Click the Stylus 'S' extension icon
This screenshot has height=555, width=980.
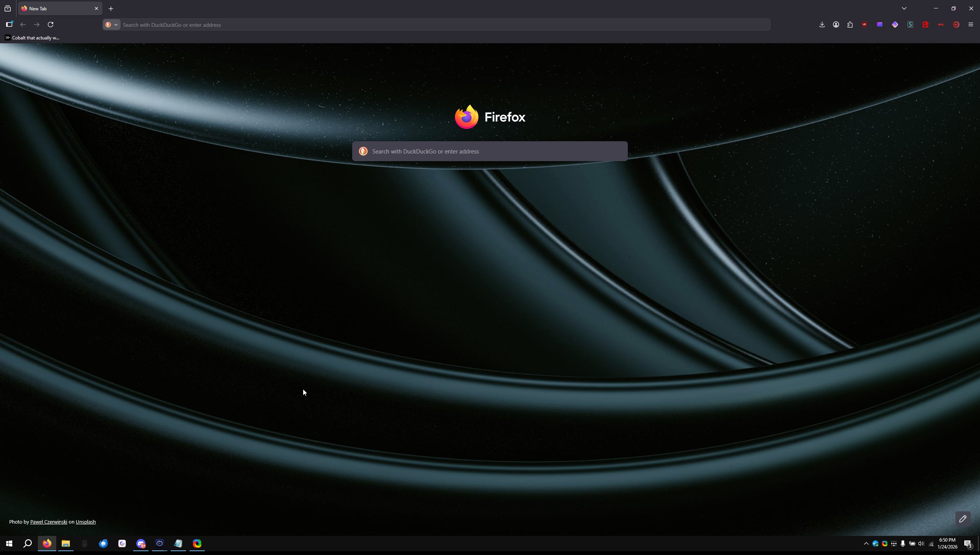(x=910, y=24)
